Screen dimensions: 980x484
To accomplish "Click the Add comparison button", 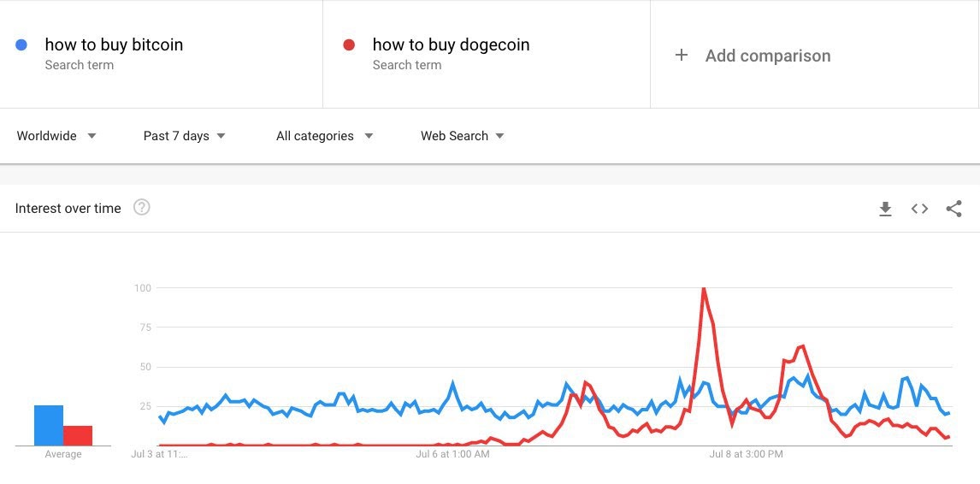I will click(767, 56).
